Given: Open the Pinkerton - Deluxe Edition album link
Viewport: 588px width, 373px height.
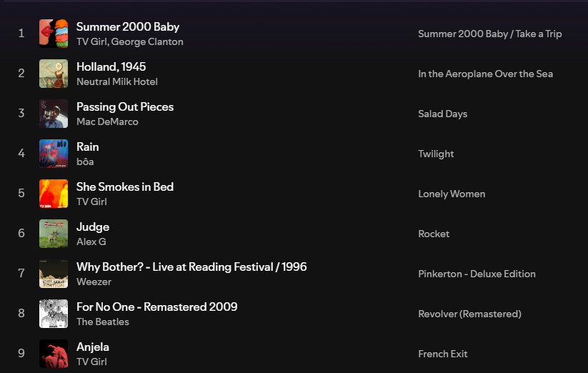Looking at the screenshot, I should [x=477, y=274].
